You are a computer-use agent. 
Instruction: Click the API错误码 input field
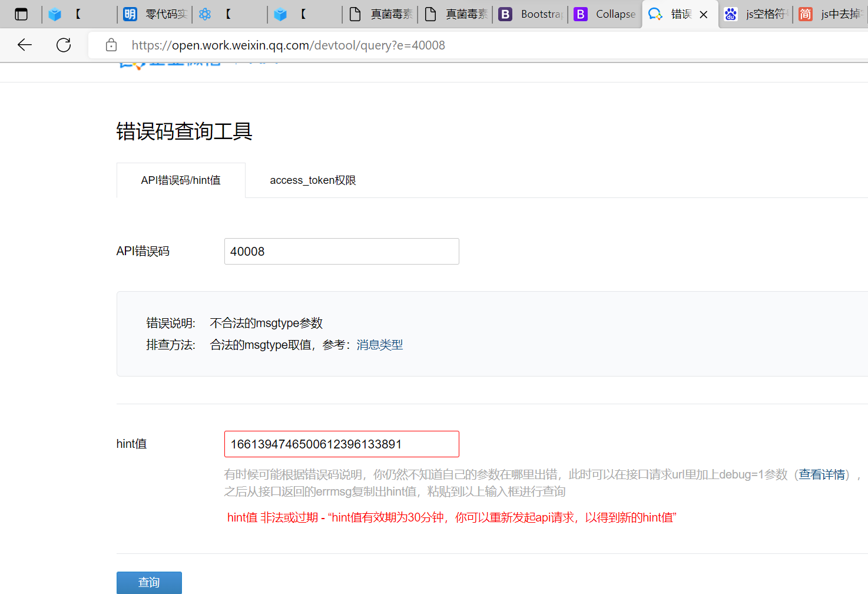coord(342,252)
